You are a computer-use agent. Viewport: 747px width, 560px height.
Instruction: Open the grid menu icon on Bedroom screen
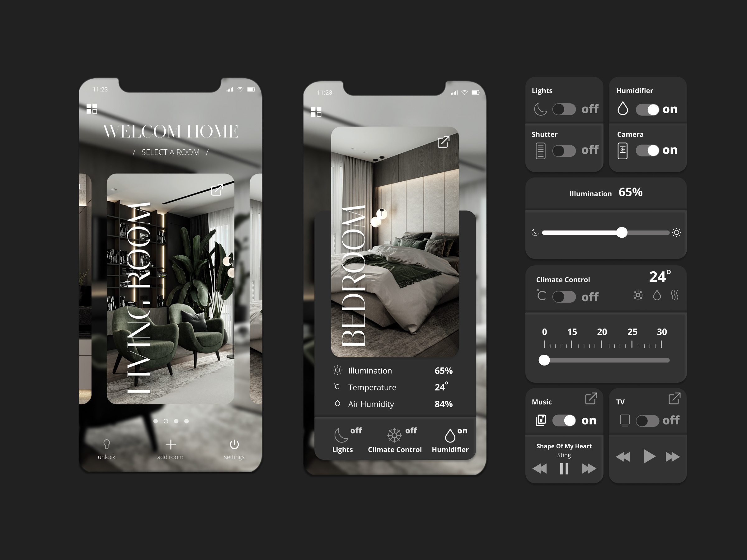316,112
